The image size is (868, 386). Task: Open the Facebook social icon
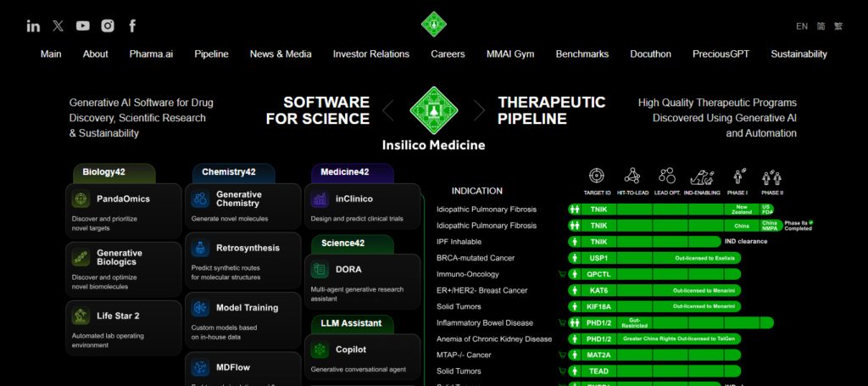click(x=132, y=25)
